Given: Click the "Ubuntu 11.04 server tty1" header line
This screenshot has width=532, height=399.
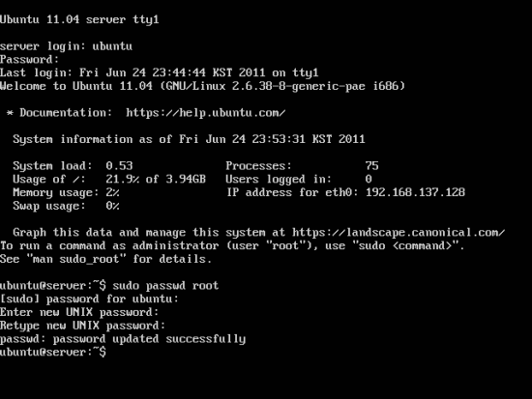Looking at the screenshot, I should [x=79, y=19].
